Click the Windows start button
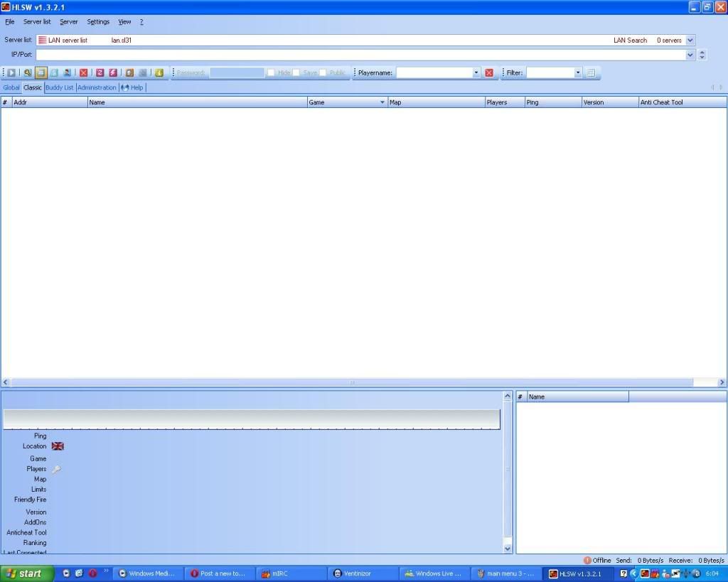 pos(27,573)
